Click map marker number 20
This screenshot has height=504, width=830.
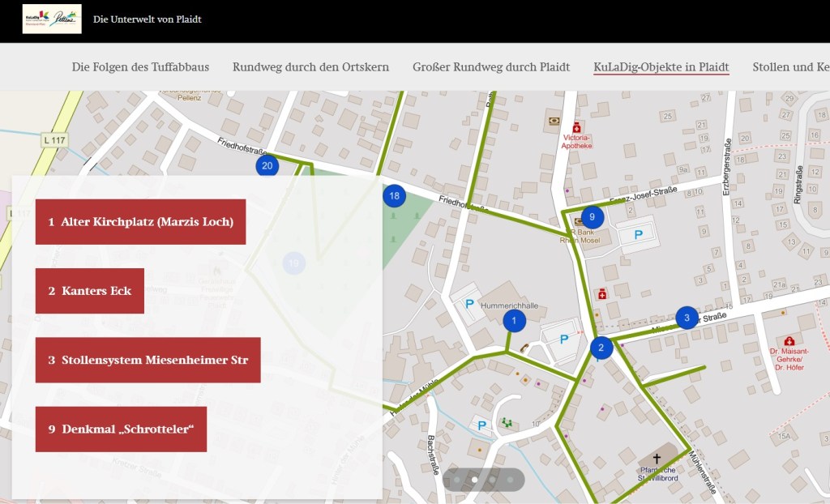[x=267, y=166]
